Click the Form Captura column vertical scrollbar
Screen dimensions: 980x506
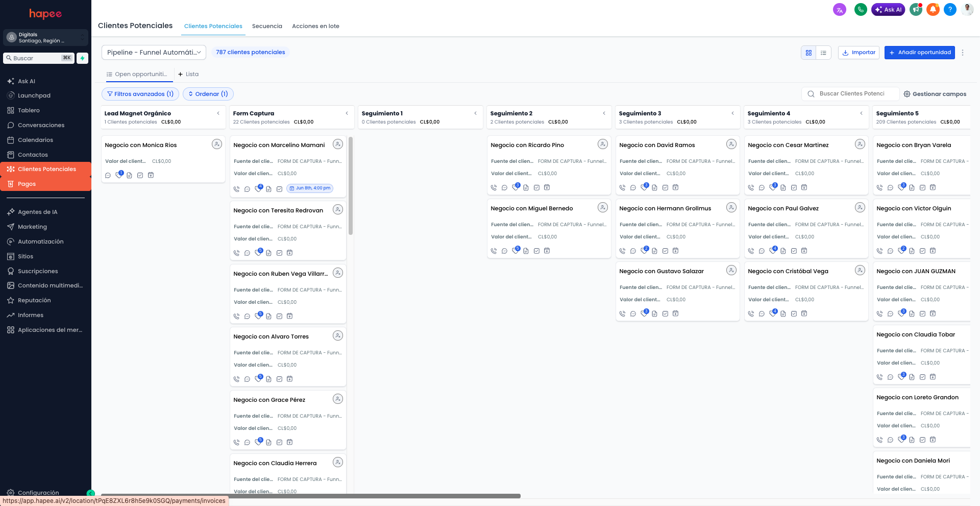[x=351, y=186]
